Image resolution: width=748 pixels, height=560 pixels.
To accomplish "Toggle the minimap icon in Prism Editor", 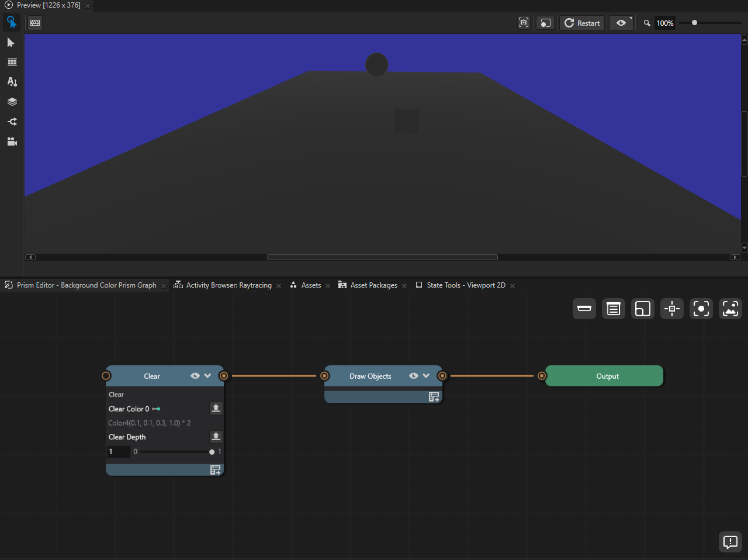I will click(x=643, y=309).
